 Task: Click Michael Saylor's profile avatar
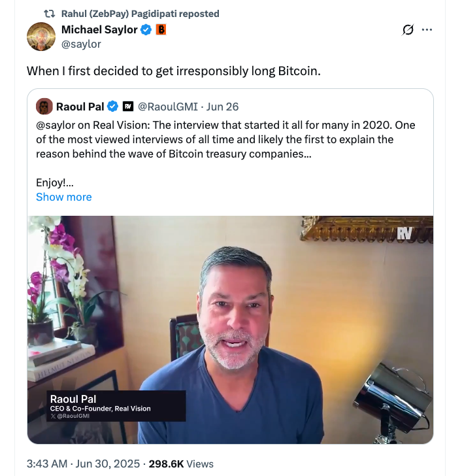coord(41,36)
